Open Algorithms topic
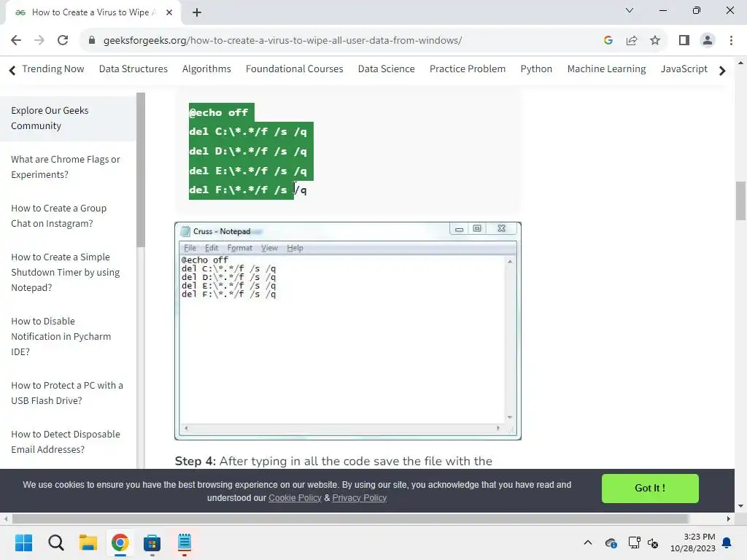 [206, 69]
